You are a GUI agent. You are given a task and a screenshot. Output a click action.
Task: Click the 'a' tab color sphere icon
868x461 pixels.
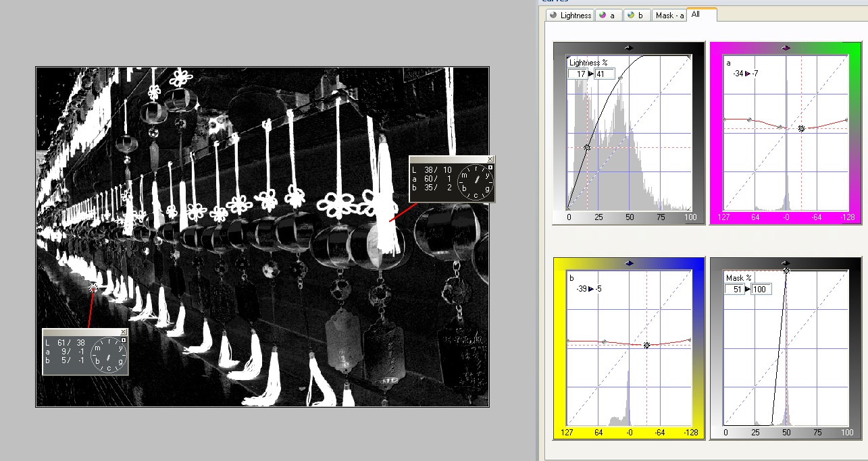click(603, 16)
